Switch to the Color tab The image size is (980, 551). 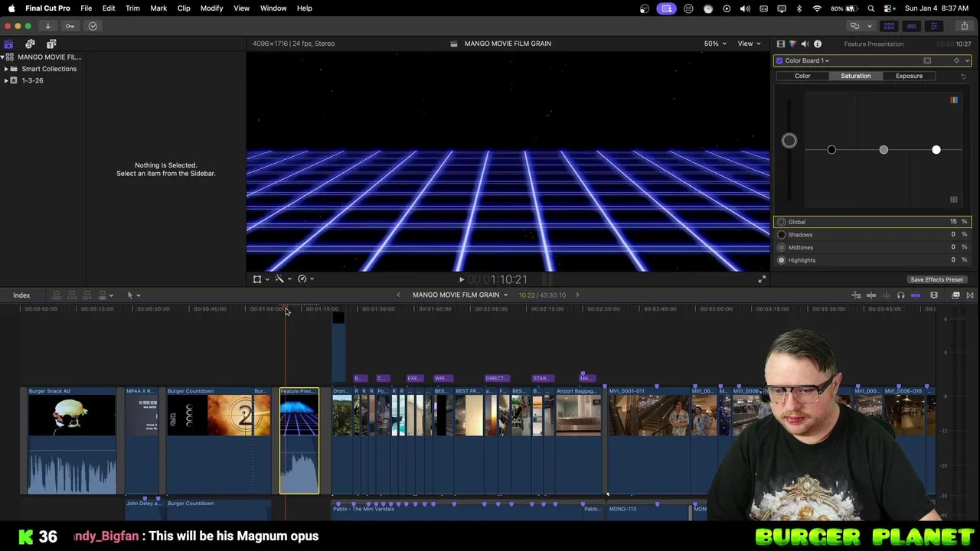pyautogui.click(x=802, y=76)
